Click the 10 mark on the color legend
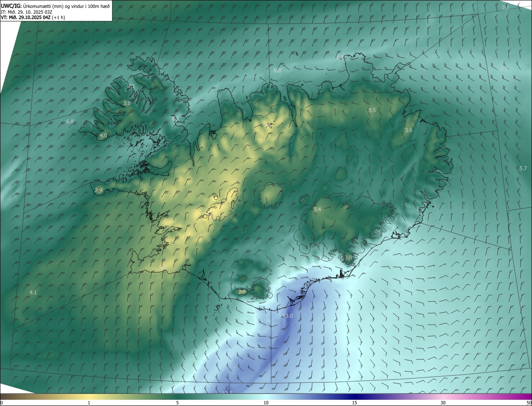 [266, 403]
